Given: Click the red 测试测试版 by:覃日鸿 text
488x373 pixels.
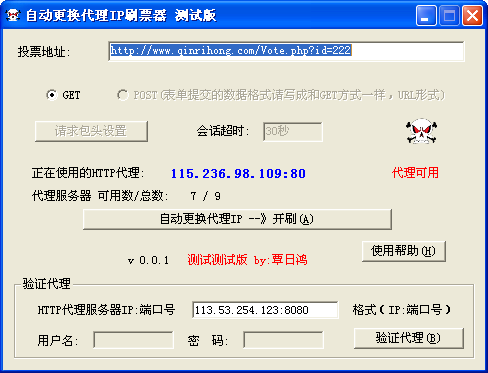Looking at the screenshot, I should [247, 260].
